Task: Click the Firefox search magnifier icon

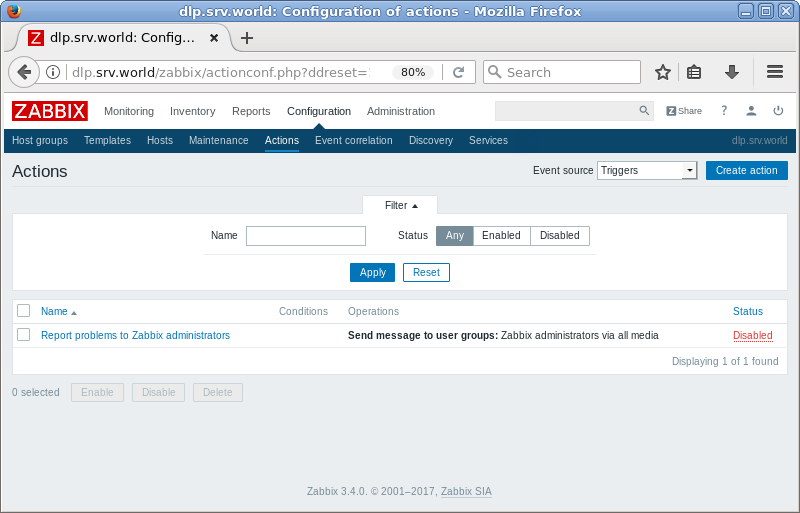Action: tap(494, 72)
